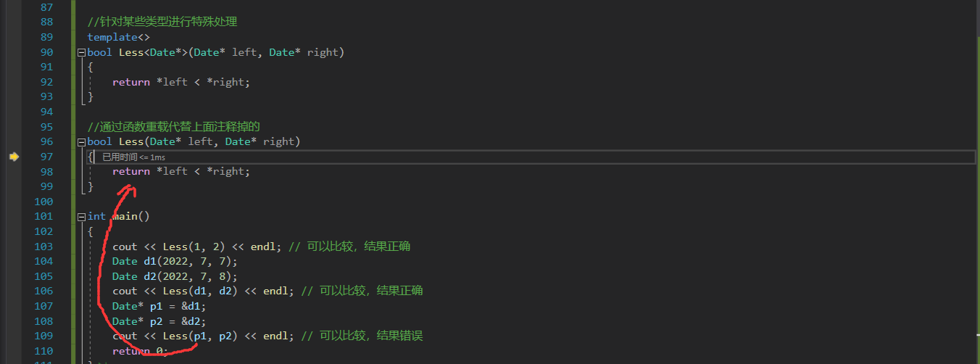Click the 已用时间 <= 1ms perf tip

pyautogui.click(x=134, y=157)
